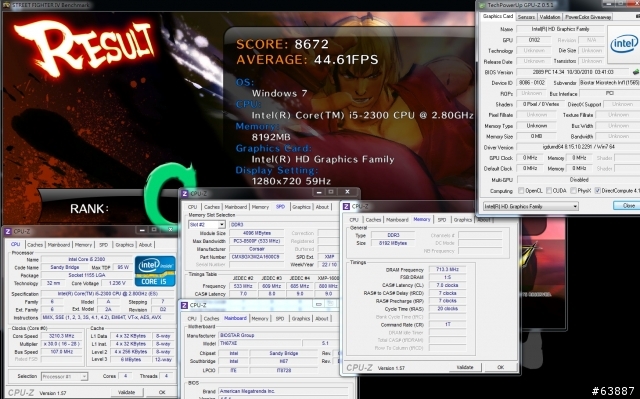The image size is (640, 399).
Task: Click the GPU-Z title bar icon
Action: click(482, 5)
